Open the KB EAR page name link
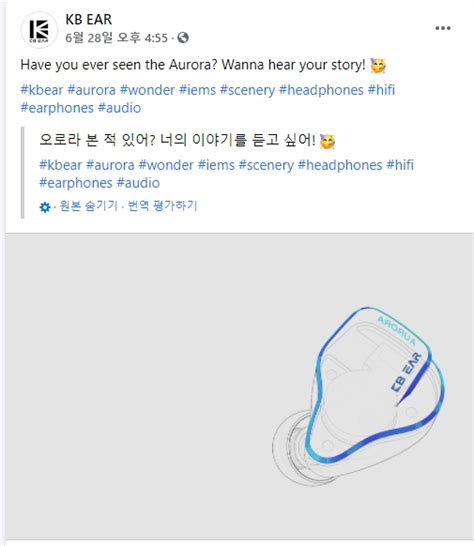This screenshot has width=474, height=546. click(88, 20)
